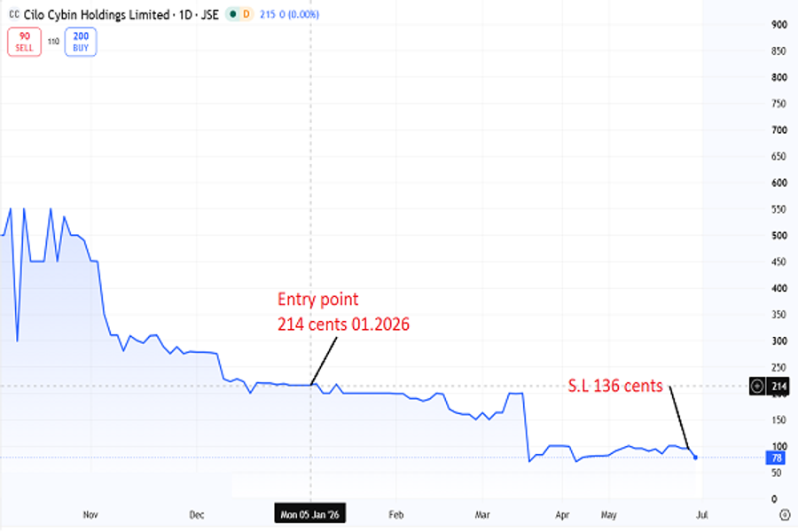Click the spread value 110
The height and width of the screenshot is (532, 798).
(53, 42)
